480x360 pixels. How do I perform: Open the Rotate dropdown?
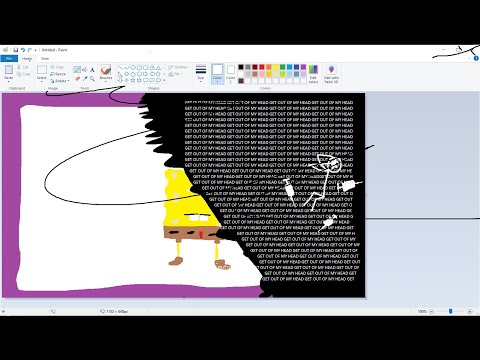click(x=60, y=81)
